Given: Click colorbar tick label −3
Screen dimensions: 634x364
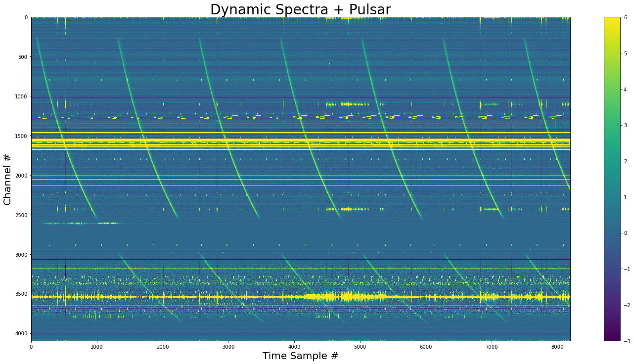Looking at the screenshot, I should click(x=627, y=341).
